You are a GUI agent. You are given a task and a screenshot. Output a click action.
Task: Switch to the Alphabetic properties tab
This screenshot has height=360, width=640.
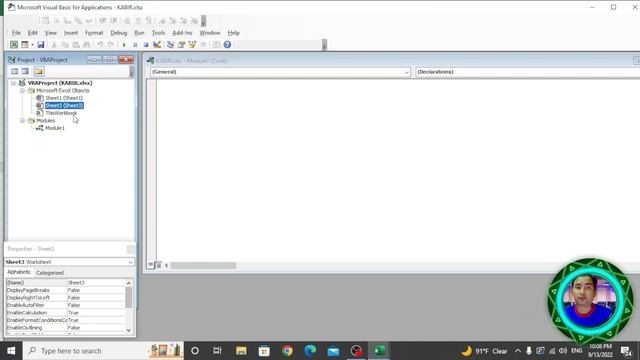pos(19,272)
